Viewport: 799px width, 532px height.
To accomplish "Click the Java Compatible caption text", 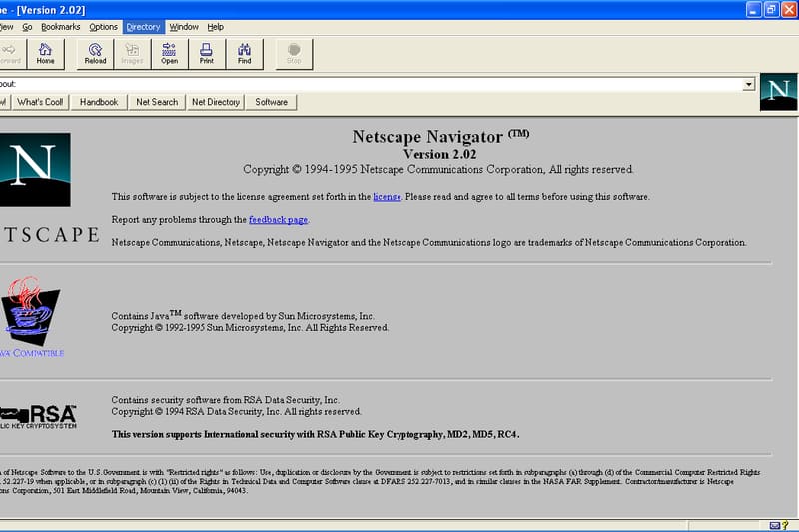I will [x=32, y=353].
